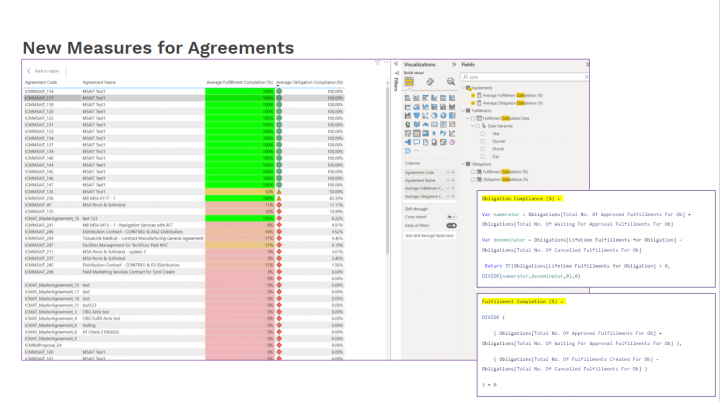The image size is (720, 401).
Task: Select the Line chart visual
Action: 408,107
